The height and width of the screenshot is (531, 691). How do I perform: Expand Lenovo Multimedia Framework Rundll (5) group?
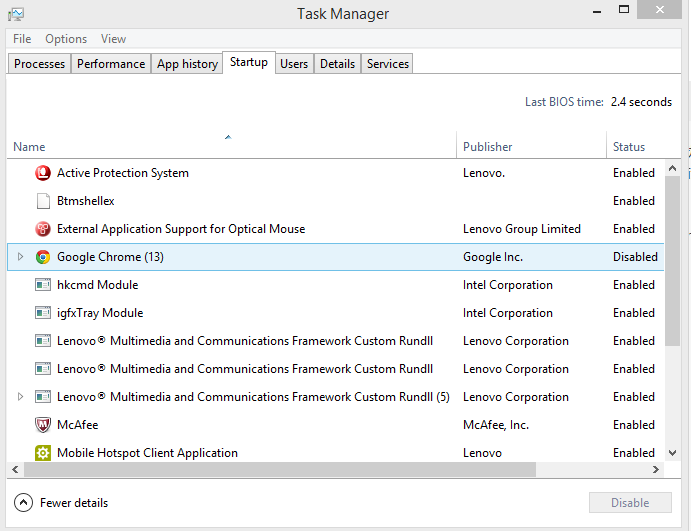20,397
